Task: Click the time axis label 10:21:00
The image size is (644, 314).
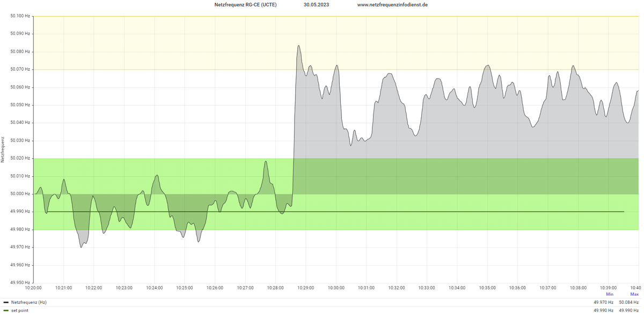Action: [x=64, y=288]
